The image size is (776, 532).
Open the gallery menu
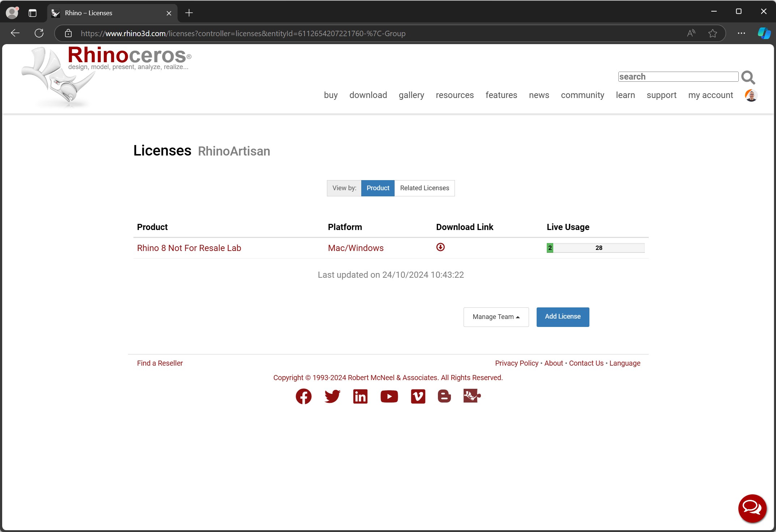[x=412, y=95]
